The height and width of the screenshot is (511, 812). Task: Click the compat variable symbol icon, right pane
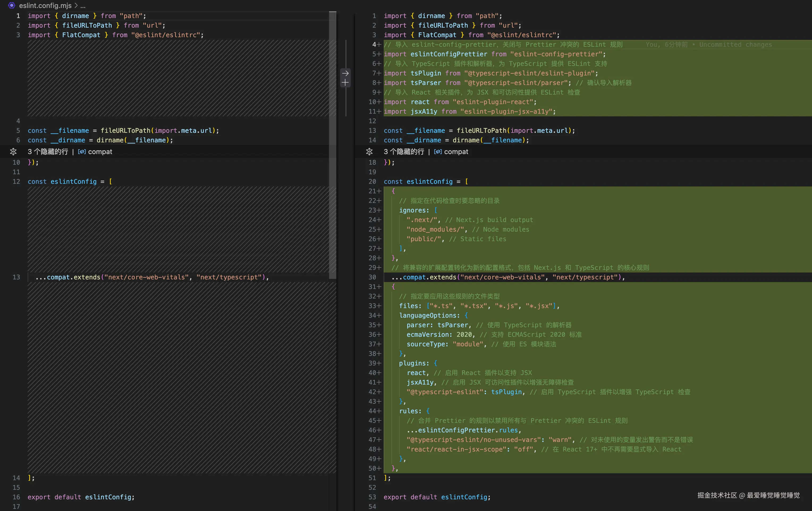point(438,152)
